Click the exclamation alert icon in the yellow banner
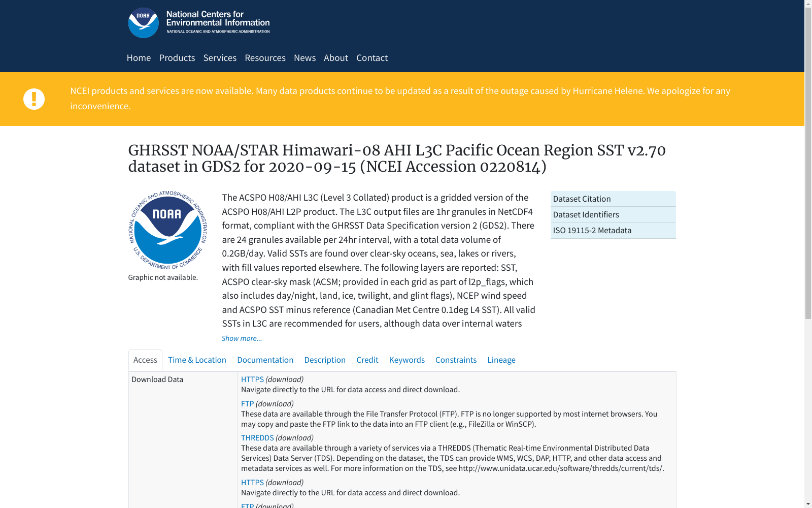812x508 pixels. coord(34,99)
